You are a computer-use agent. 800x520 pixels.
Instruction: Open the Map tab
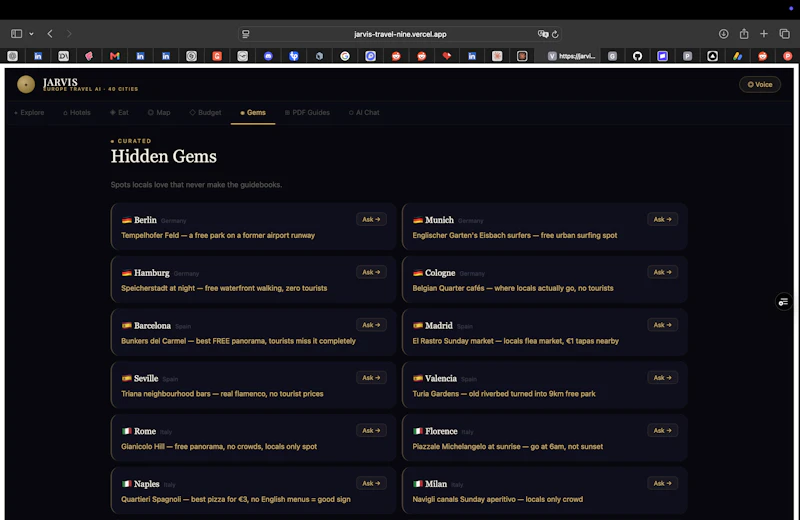coord(159,112)
